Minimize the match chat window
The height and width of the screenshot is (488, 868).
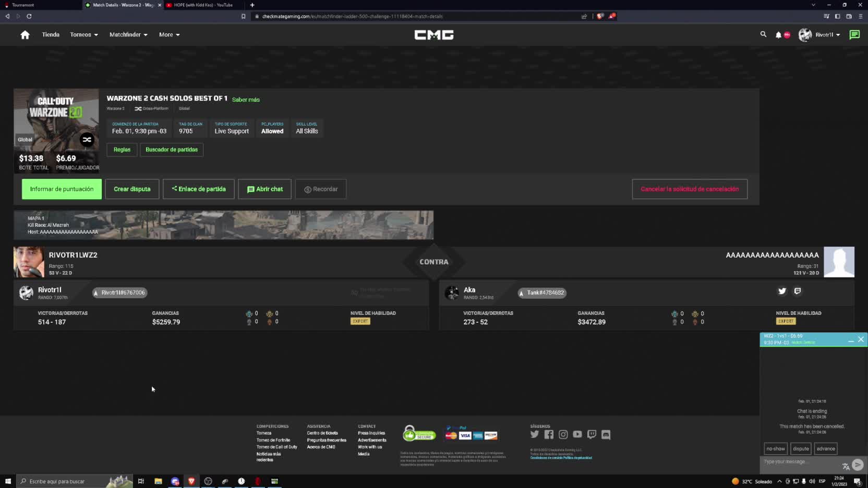point(851,340)
